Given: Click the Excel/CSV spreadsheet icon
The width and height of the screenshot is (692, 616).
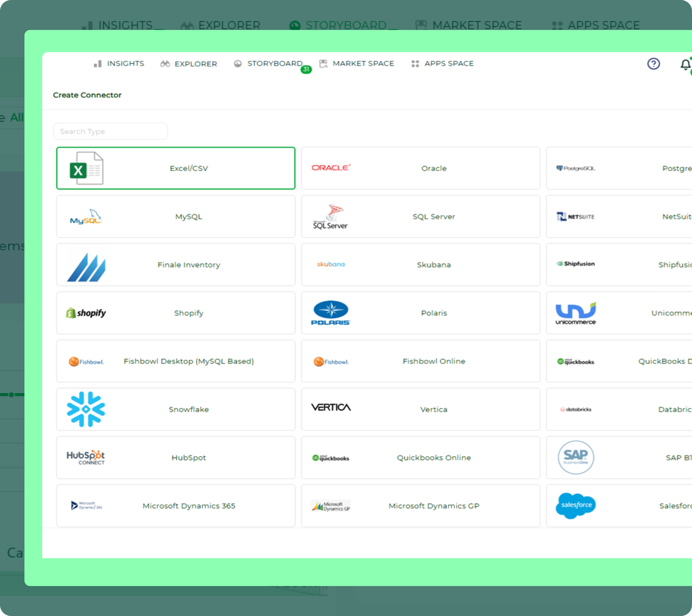Looking at the screenshot, I should pyautogui.click(x=86, y=168).
